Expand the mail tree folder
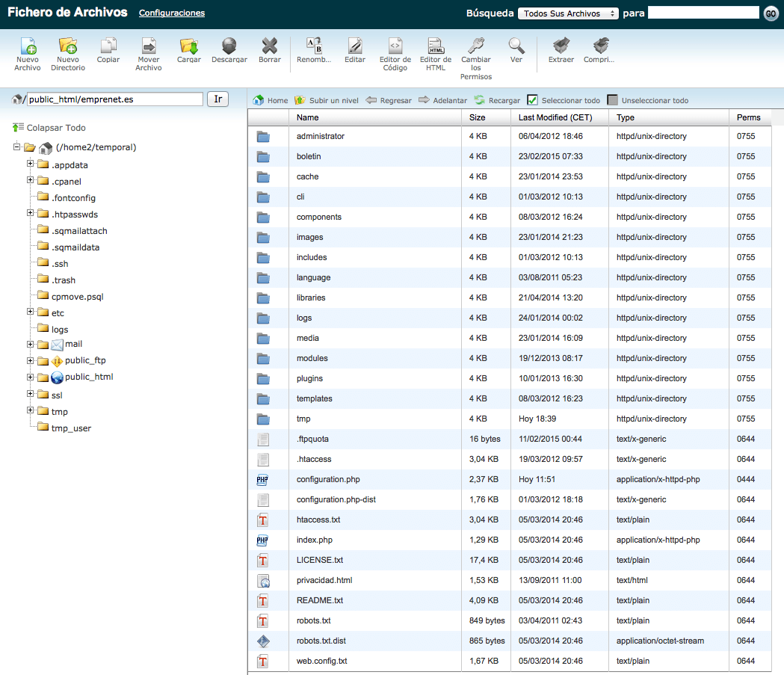The height and width of the screenshot is (675, 784). pyautogui.click(x=31, y=344)
